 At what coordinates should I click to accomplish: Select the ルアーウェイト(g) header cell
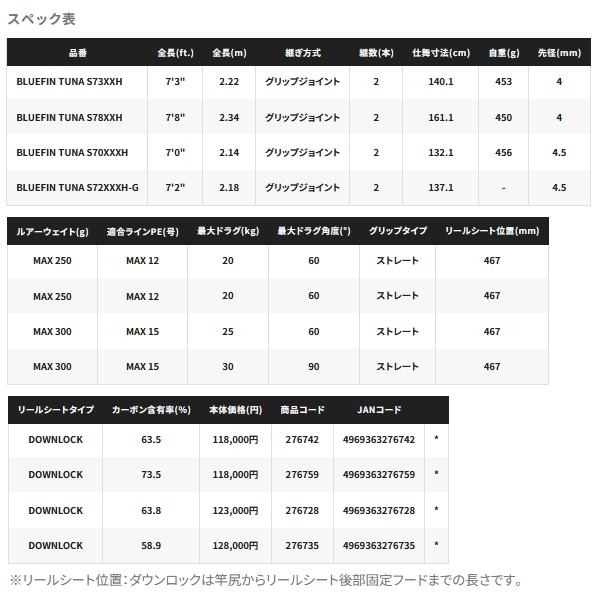[51, 231]
